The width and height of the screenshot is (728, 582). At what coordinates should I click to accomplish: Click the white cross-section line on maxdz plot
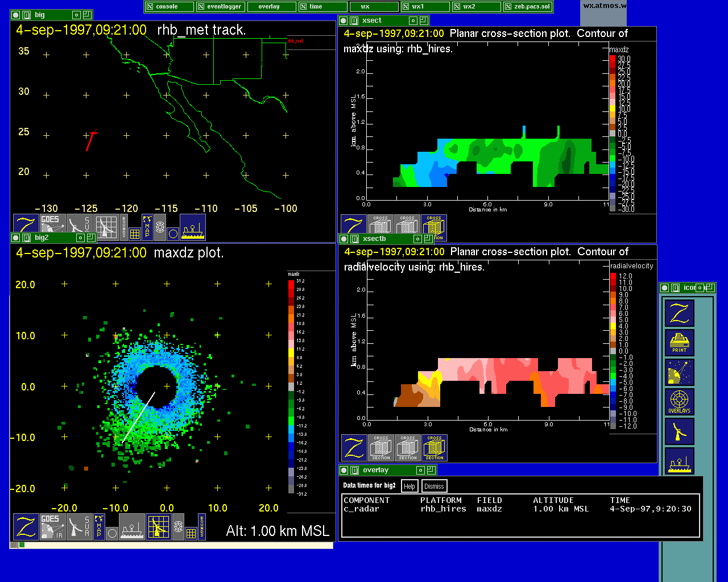pyautogui.click(x=138, y=417)
